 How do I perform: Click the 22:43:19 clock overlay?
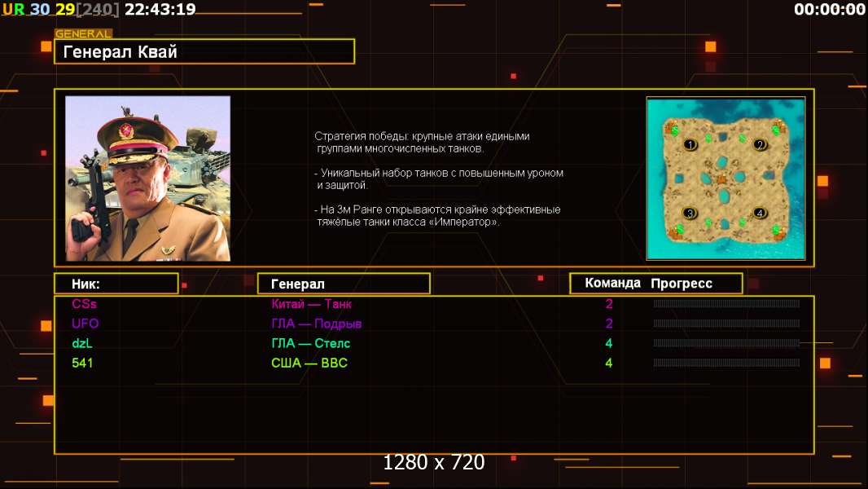tap(160, 10)
